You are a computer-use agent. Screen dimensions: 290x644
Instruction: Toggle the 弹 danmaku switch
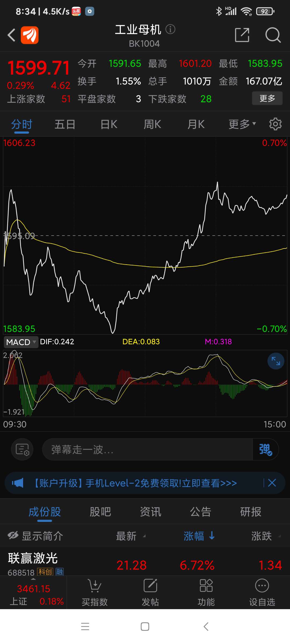(x=266, y=449)
